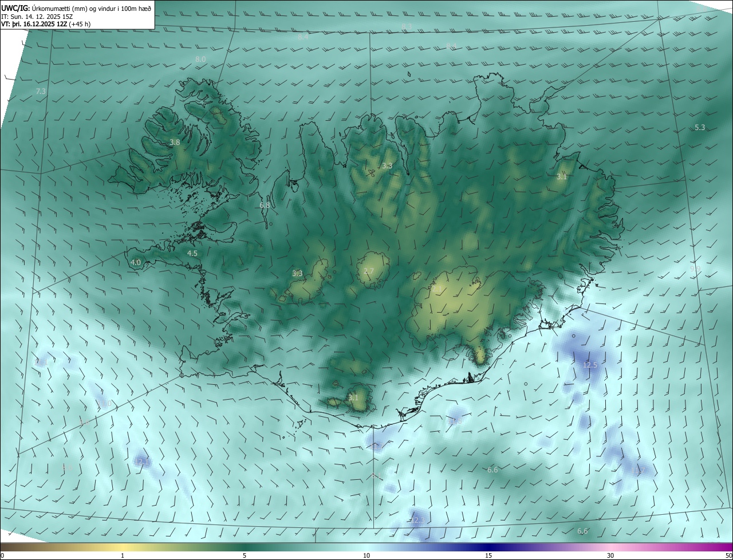The image size is (733, 560).
Task: Click the 11.7 value label on the map
Action: [x=638, y=471]
